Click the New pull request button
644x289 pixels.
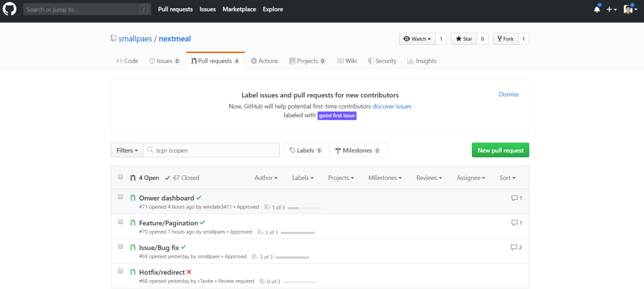point(500,150)
